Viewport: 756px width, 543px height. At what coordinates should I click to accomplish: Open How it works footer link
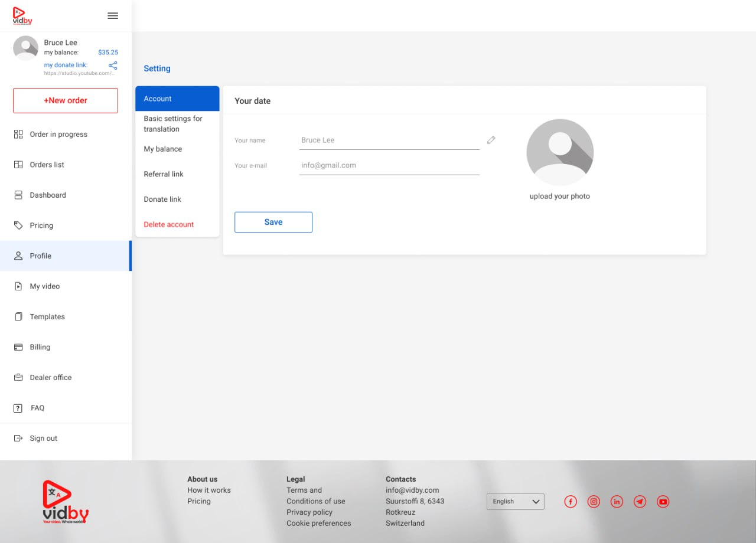(x=209, y=490)
